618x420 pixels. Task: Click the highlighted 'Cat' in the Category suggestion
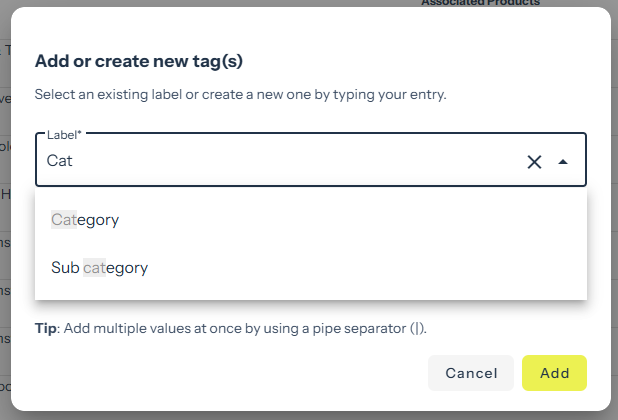63,219
